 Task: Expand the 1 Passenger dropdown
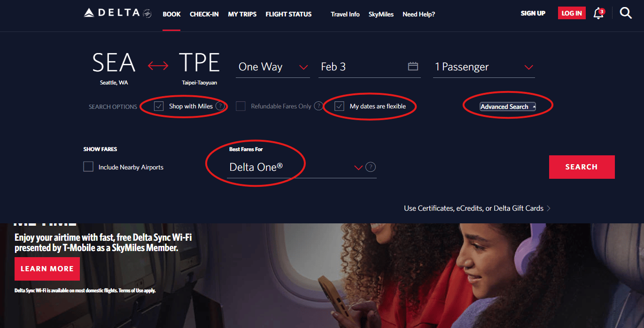pos(484,67)
